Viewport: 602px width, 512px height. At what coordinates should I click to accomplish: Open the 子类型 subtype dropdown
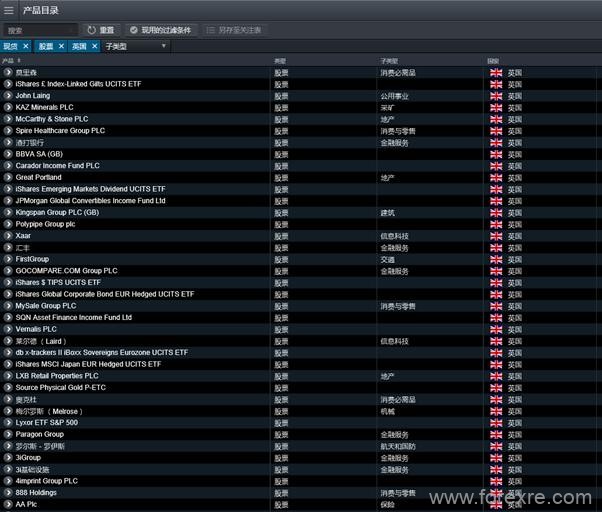136,46
